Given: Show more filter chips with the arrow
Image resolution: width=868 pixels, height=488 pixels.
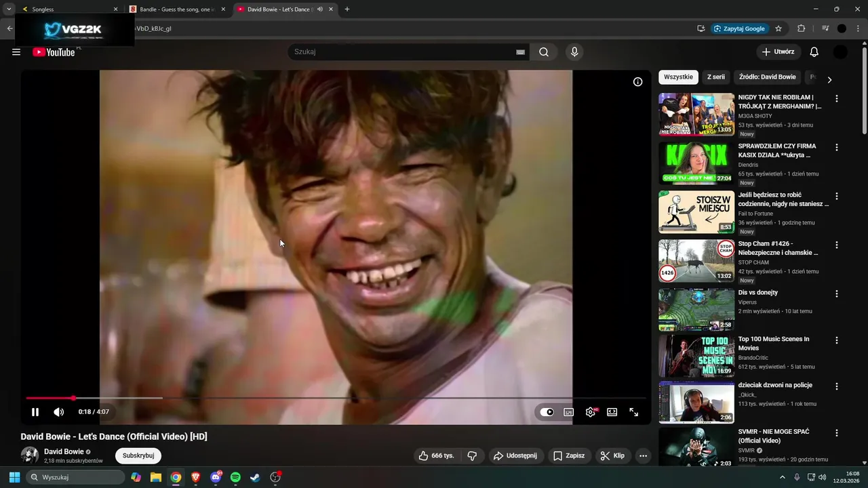Looking at the screenshot, I should (829, 80).
